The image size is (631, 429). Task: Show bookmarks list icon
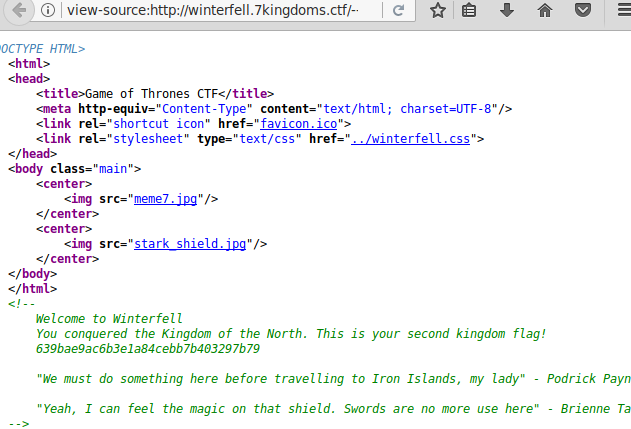click(469, 10)
